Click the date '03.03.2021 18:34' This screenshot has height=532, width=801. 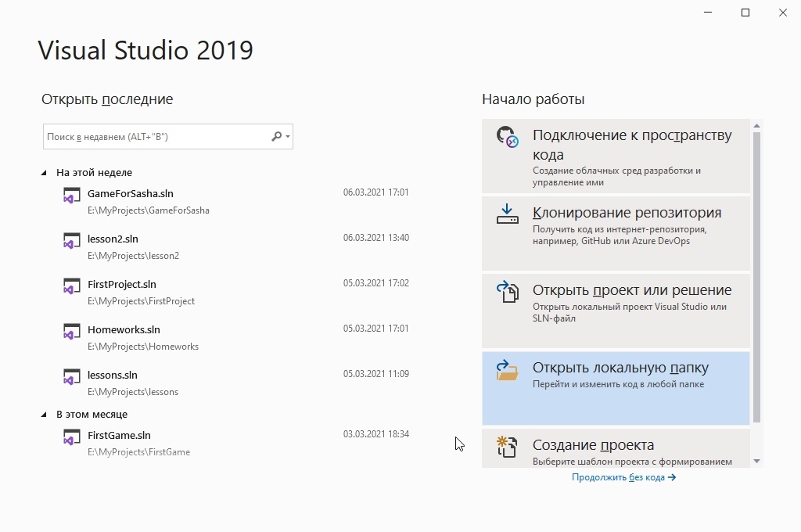[376, 434]
